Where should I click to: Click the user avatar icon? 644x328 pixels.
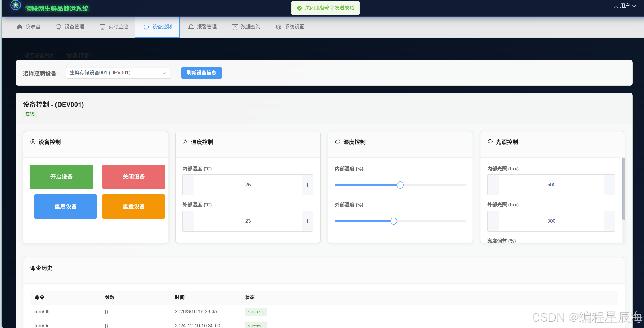[616, 6]
